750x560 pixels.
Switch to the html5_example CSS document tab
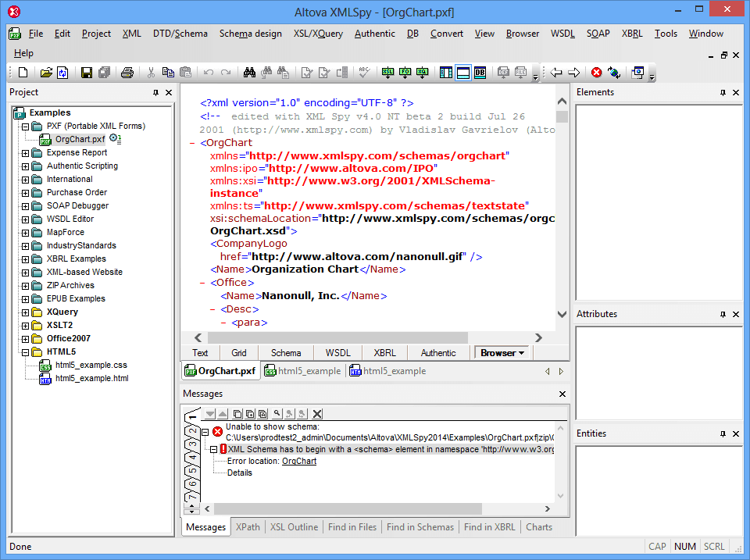[x=303, y=371]
